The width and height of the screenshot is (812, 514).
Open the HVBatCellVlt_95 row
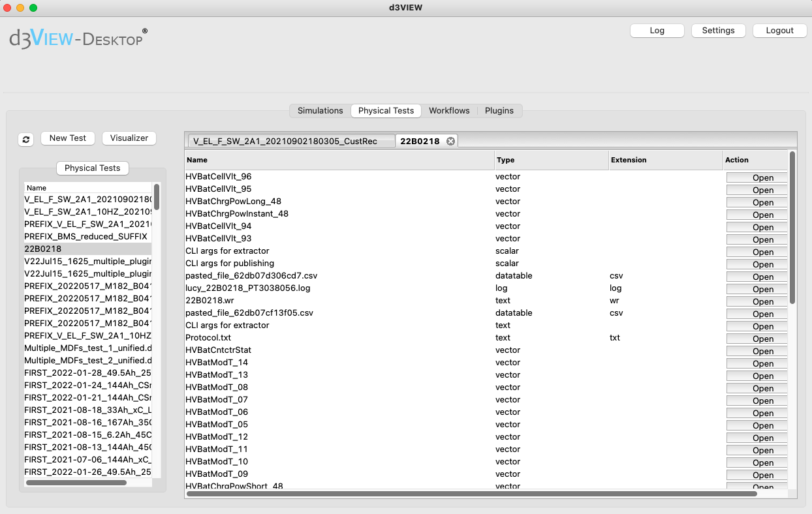[x=757, y=190]
